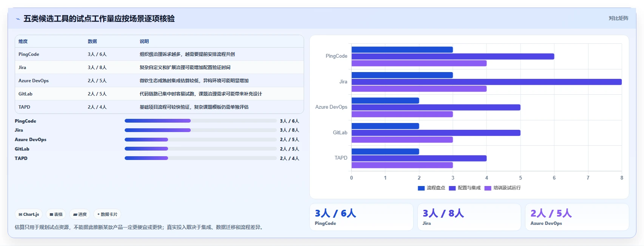Image resolution: width=644 pixels, height=246 pixels.
Task: Click 3人 / 8人 in the table's Jira row
Action: (x=97, y=68)
